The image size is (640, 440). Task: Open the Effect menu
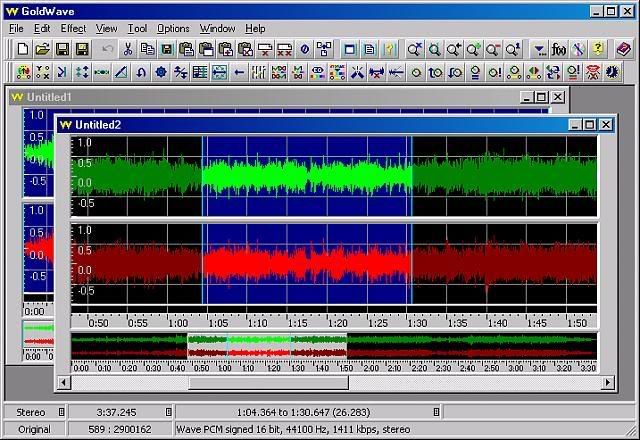coord(73,29)
